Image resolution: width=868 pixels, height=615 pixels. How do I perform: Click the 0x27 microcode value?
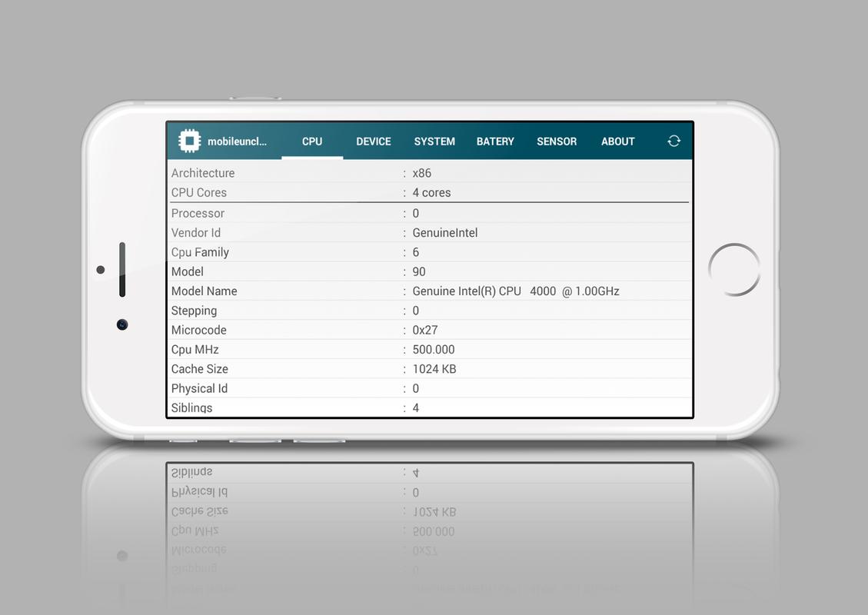(x=425, y=330)
